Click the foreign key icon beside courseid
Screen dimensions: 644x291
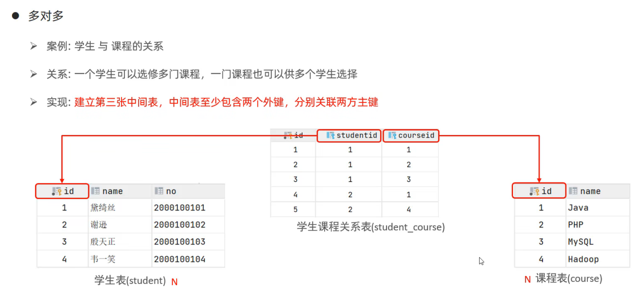coord(392,135)
